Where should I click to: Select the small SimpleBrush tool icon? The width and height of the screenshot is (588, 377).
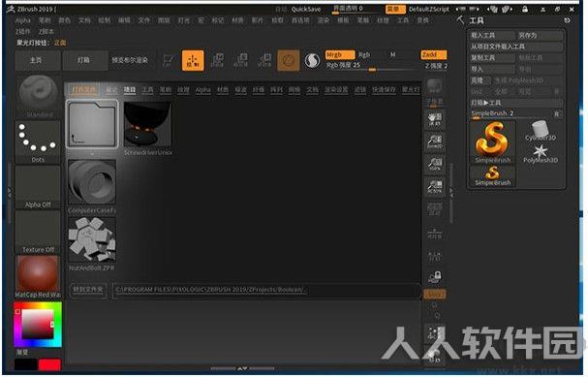493,176
